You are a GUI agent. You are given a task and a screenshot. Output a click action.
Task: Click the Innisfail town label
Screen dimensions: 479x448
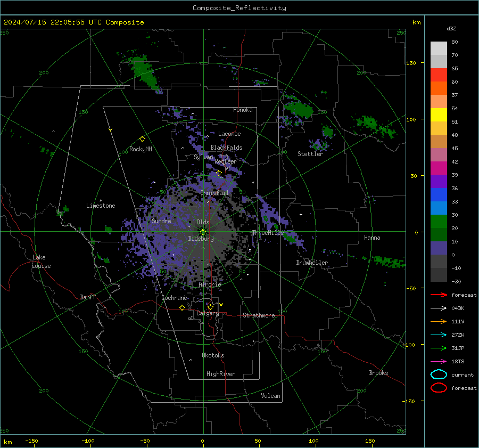[x=214, y=193]
